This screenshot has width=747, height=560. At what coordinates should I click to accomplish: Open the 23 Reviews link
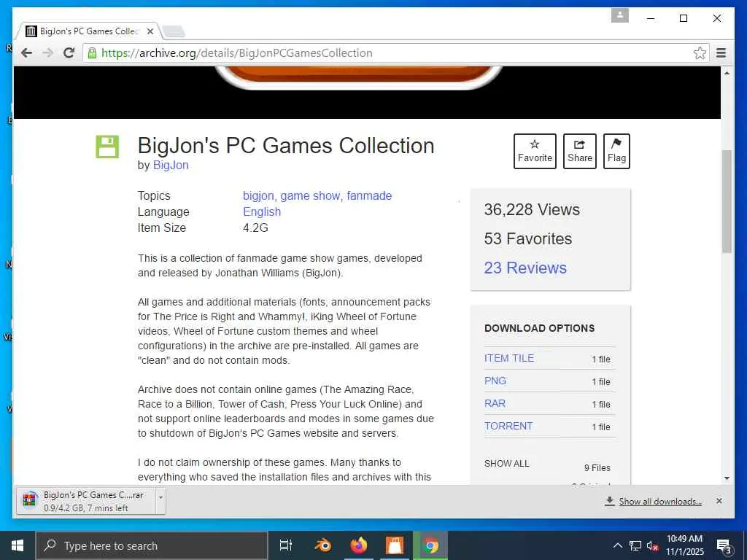[x=525, y=268]
